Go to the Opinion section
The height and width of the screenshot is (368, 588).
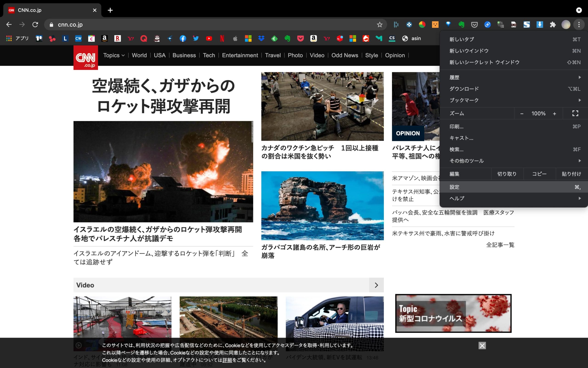(395, 55)
